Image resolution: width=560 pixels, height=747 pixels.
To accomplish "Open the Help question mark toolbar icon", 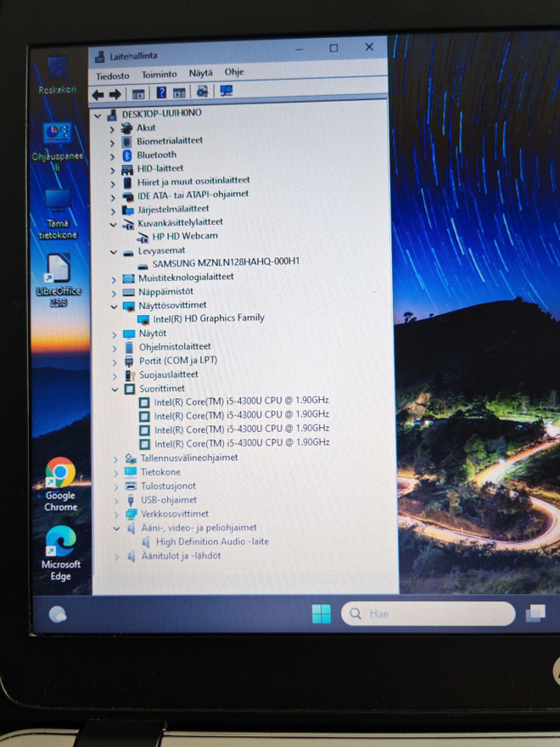I will point(161,93).
